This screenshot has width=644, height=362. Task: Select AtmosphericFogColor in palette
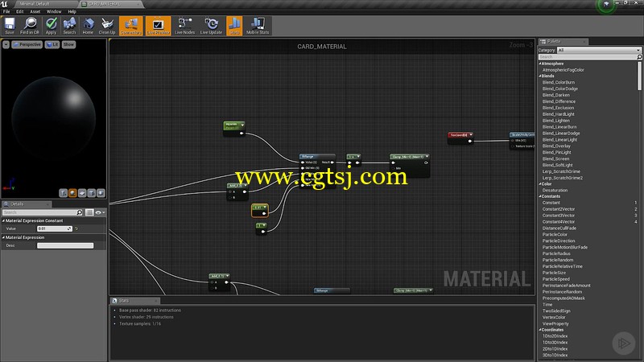[x=563, y=70]
